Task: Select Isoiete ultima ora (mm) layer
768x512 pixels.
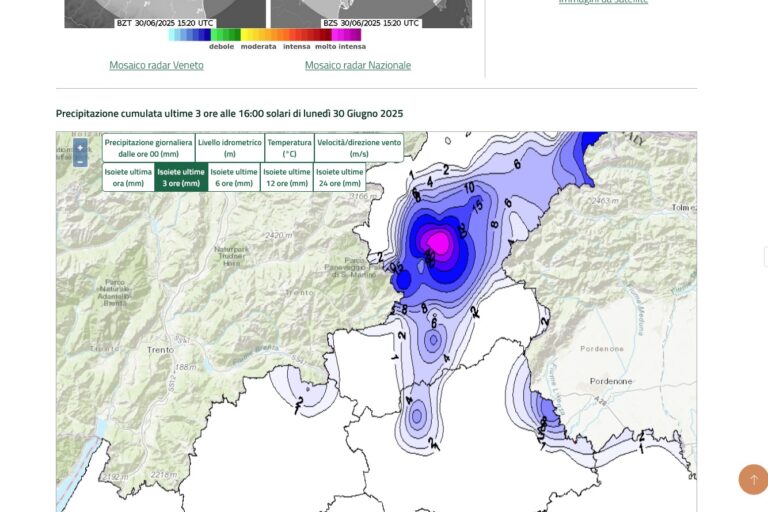Action: pyautogui.click(x=128, y=178)
